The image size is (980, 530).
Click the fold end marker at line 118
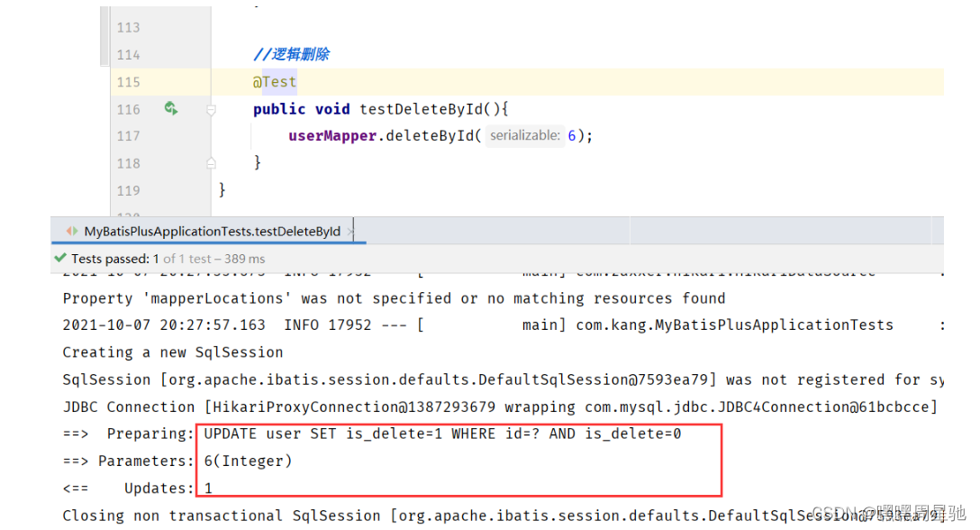click(212, 163)
